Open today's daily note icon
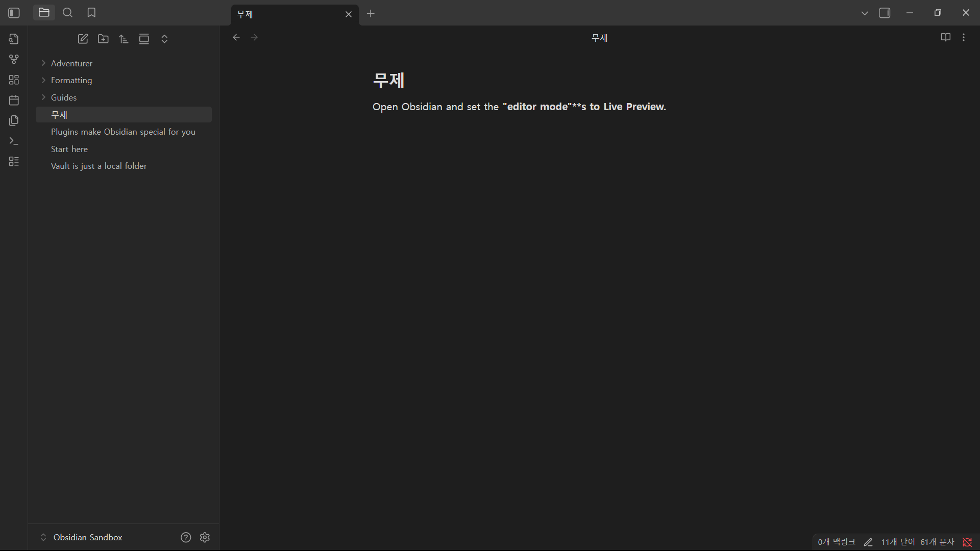Image resolution: width=980 pixels, height=551 pixels. [14, 100]
